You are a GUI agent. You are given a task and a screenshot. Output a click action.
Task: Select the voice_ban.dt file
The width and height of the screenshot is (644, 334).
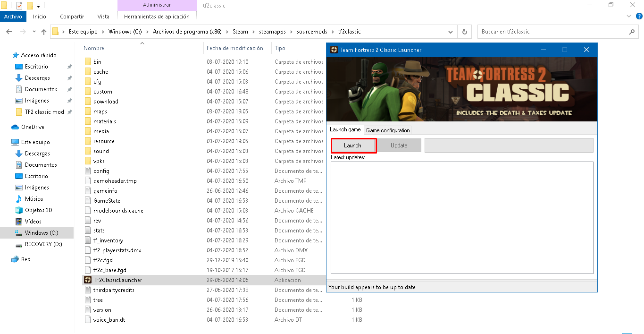click(x=109, y=320)
